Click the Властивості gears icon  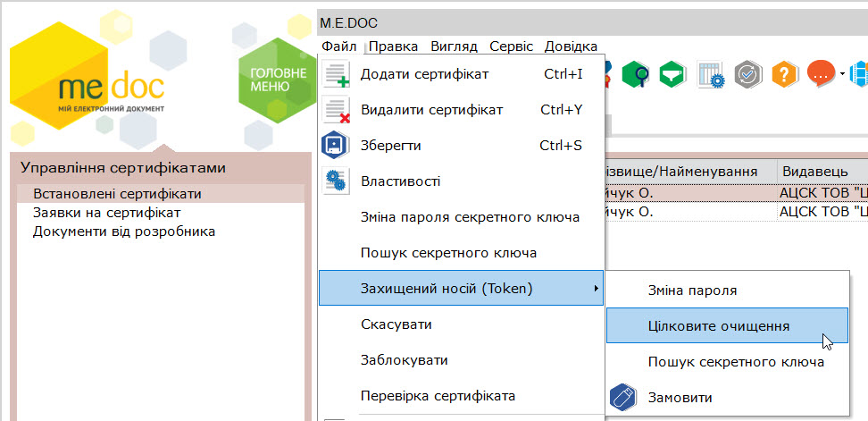(x=336, y=181)
